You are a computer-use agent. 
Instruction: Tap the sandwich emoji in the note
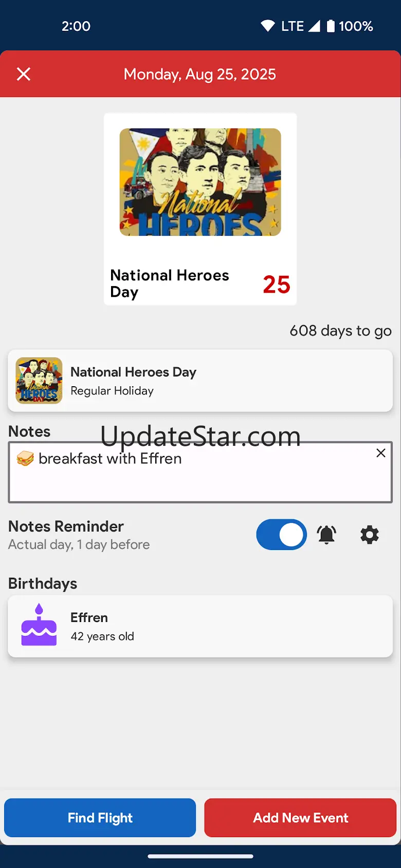click(x=25, y=459)
